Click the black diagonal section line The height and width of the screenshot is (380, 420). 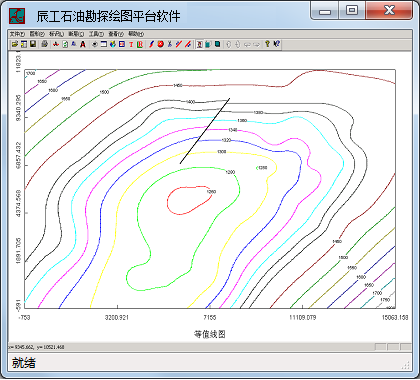click(205, 131)
